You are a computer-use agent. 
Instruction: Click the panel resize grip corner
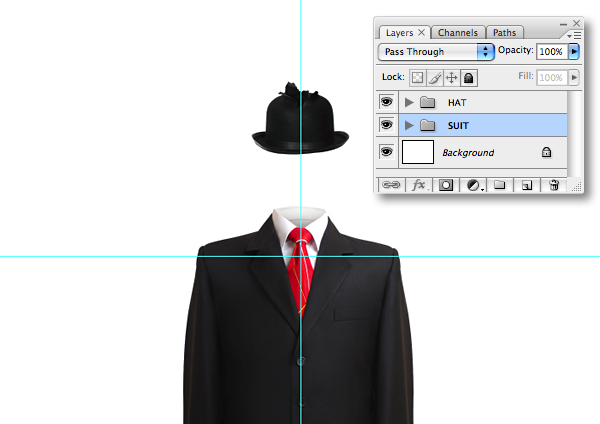tap(577, 187)
